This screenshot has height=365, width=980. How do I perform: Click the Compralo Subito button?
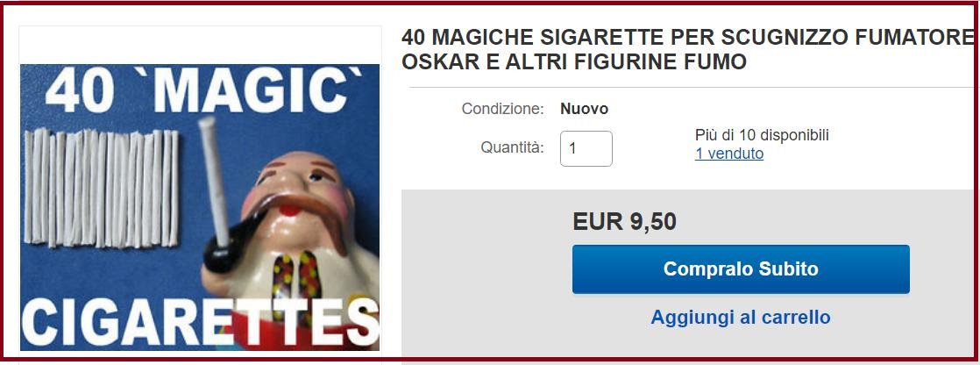click(x=741, y=269)
